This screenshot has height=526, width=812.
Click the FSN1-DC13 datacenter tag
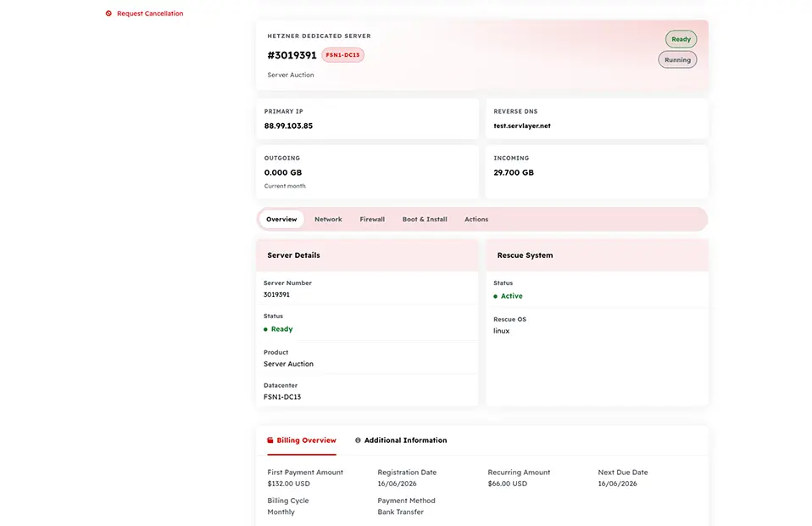pyautogui.click(x=342, y=55)
